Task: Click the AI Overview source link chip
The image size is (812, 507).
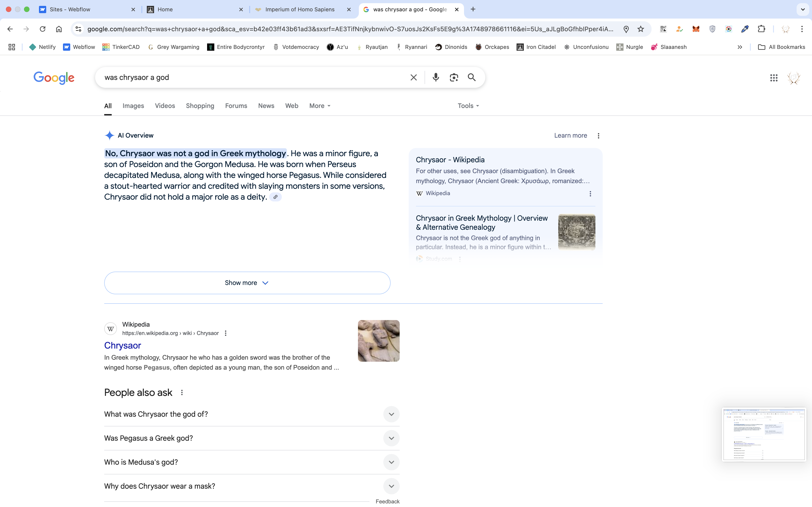Action: click(x=275, y=197)
